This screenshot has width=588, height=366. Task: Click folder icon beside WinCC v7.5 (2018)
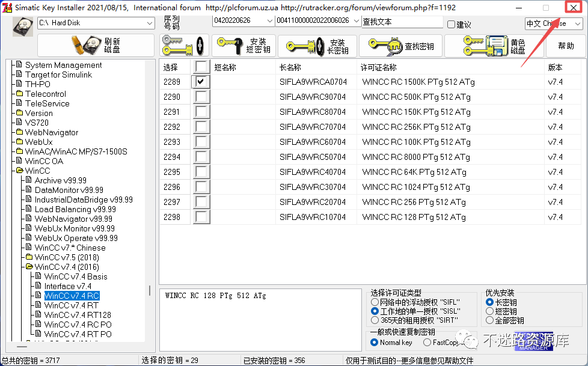point(29,257)
